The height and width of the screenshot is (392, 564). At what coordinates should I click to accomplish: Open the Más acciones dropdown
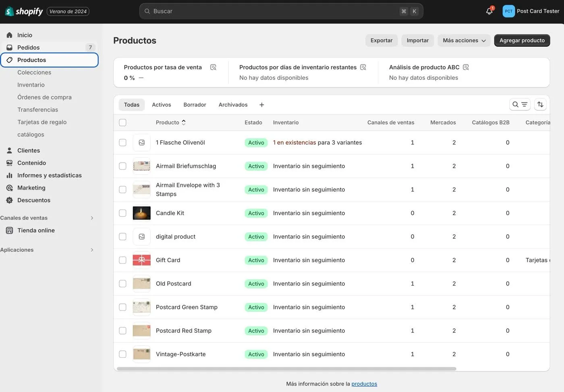(x=464, y=40)
